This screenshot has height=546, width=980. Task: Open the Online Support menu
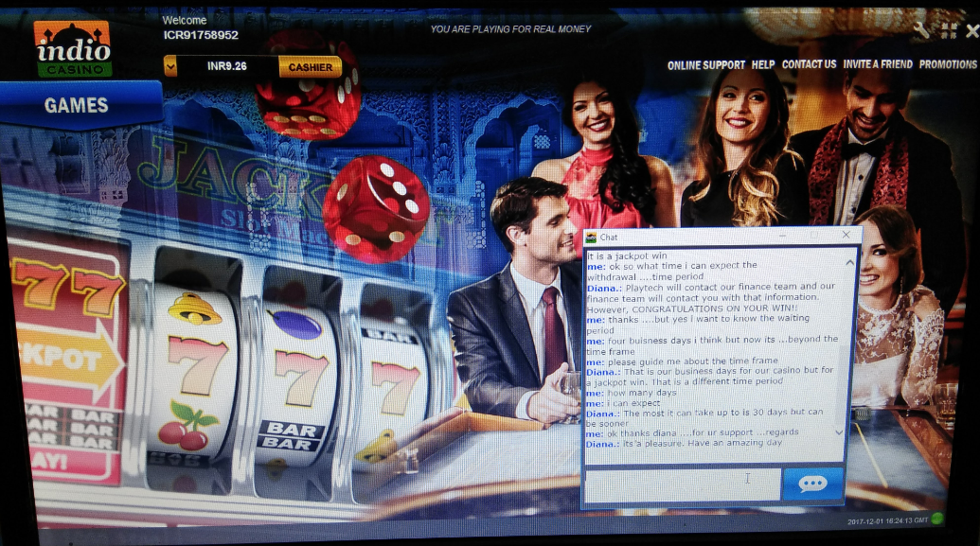coord(705,64)
